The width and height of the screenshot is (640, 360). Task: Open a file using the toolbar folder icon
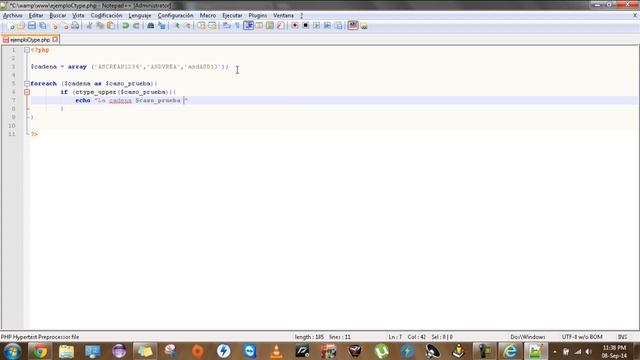[21, 26]
